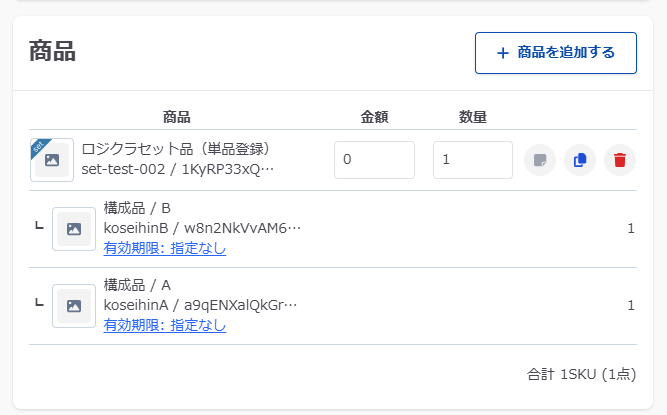Click the plus icon in 商品を追加する
This screenshot has width=667, height=415.
[x=502, y=53]
